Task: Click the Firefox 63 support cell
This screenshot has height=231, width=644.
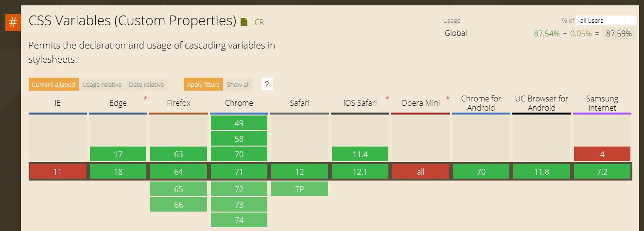Action: tap(178, 154)
